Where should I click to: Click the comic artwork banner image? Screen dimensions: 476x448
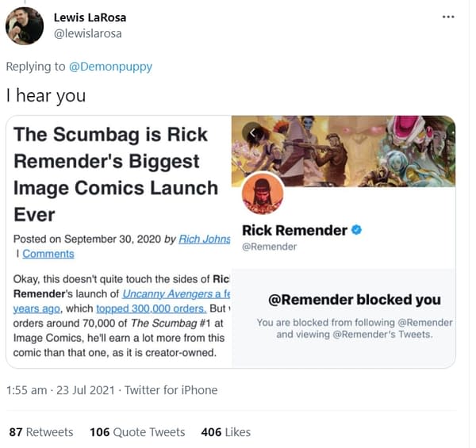click(x=344, y=151)
